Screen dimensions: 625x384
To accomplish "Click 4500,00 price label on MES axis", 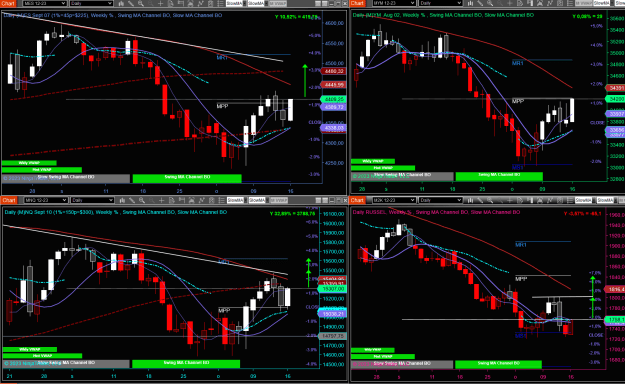I will pyautogui.click(x=334, y=63).
